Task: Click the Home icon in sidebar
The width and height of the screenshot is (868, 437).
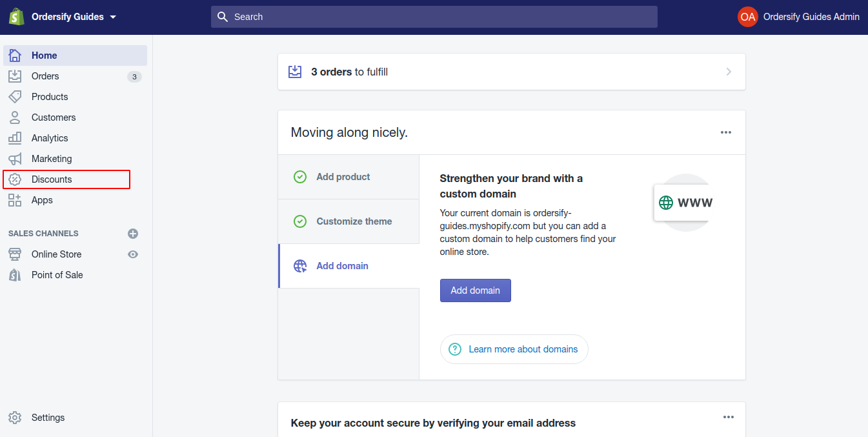Action: (15, 56)
